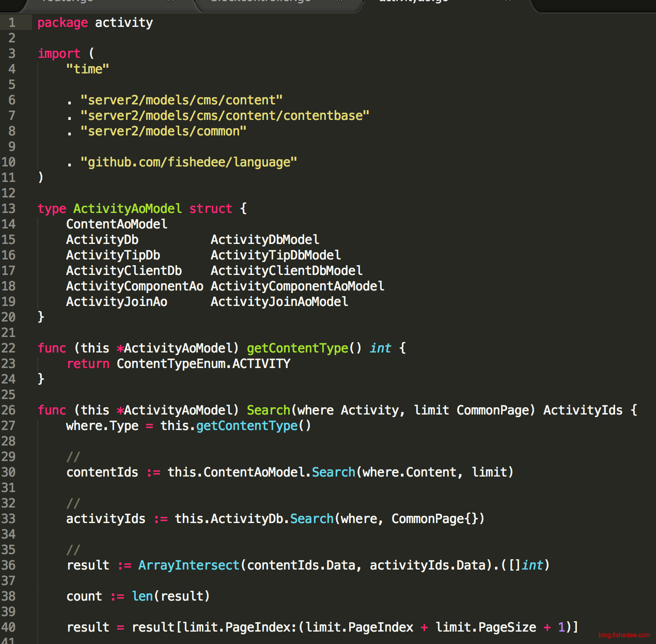Click the return keyword on line 23

point(88,364)
